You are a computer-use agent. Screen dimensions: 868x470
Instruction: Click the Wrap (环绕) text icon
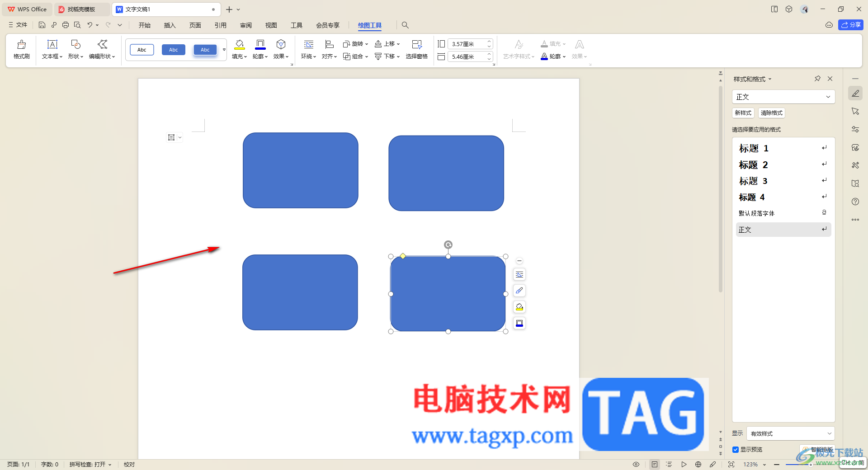coord(308,44)
